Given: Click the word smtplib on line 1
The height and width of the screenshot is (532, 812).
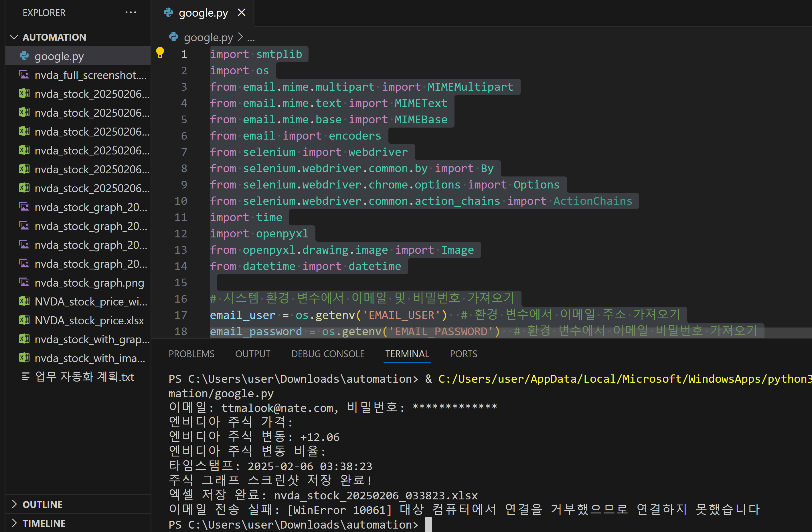Looking at the screenshot, I should click(279, 54).
